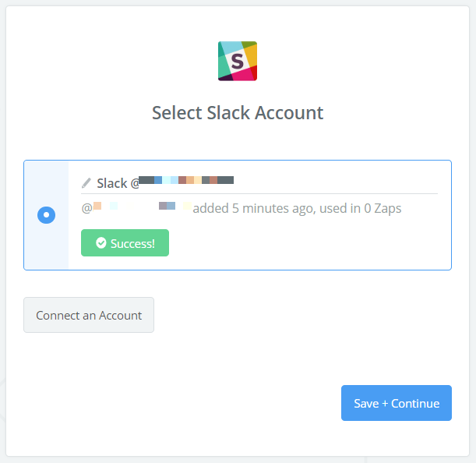Click the word "Slack" in the account title
Screen dimensions: 476x463
coord(111,183)
